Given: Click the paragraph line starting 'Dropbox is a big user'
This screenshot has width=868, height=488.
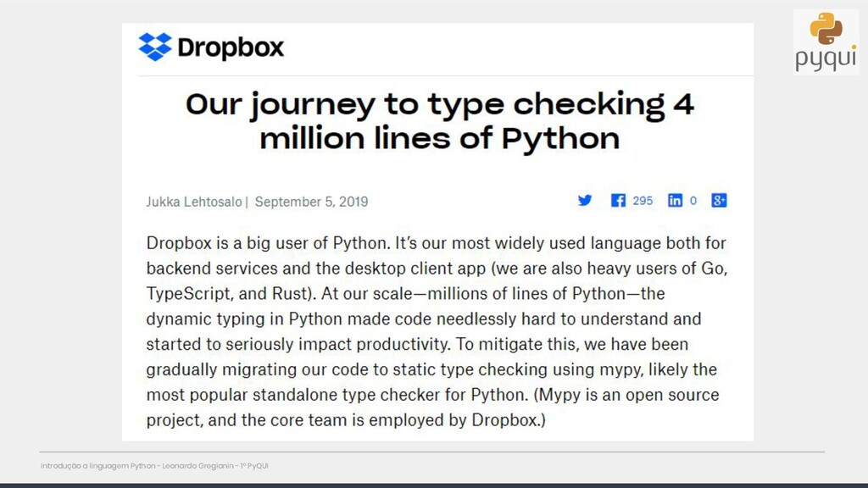Looking at the screenshot, I should [437, 243].
